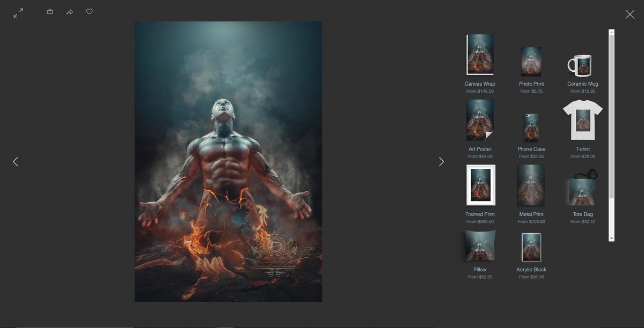Click the price 'From $28.08'

pyautogui.click(x=583, y=156)
